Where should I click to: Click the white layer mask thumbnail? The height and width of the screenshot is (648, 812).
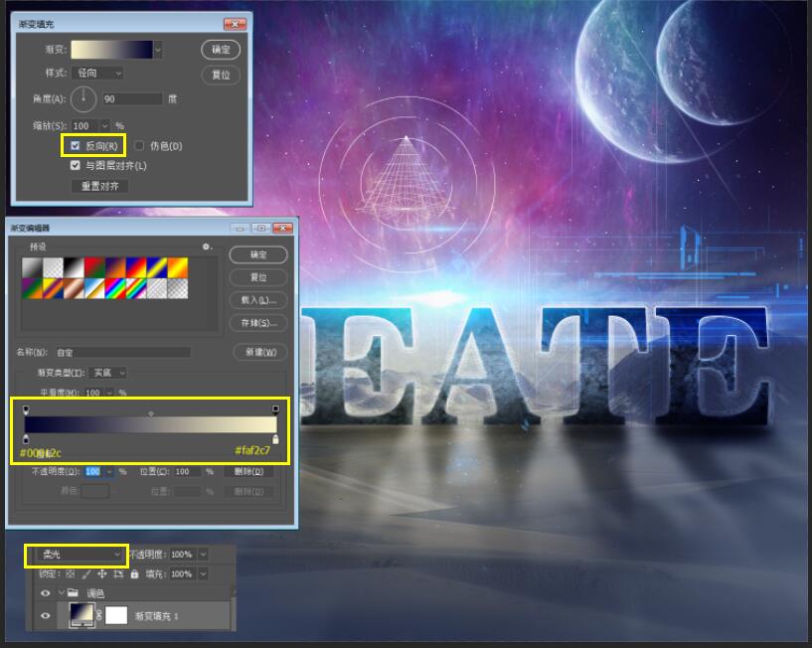[x=116, y=615]
